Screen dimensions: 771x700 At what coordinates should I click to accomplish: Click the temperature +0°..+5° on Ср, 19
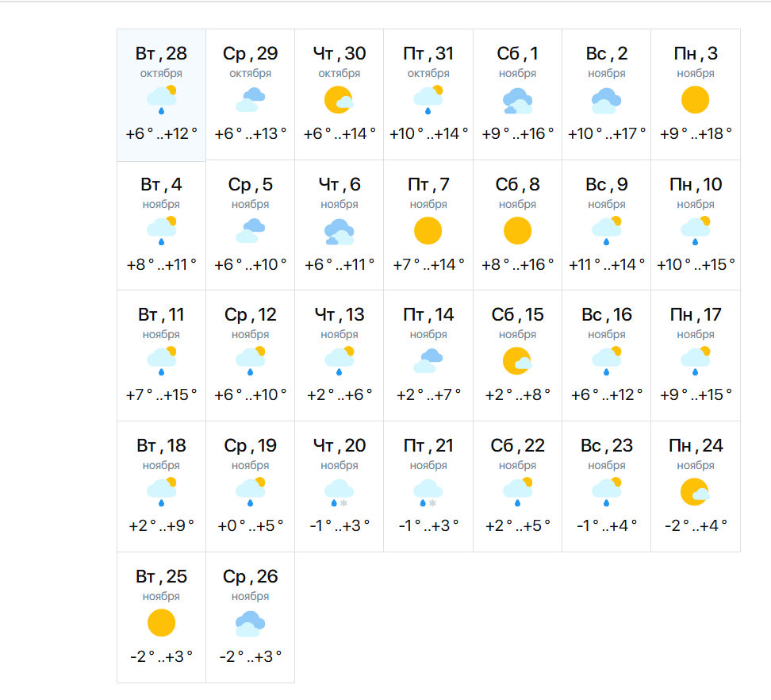pos(251,525)
